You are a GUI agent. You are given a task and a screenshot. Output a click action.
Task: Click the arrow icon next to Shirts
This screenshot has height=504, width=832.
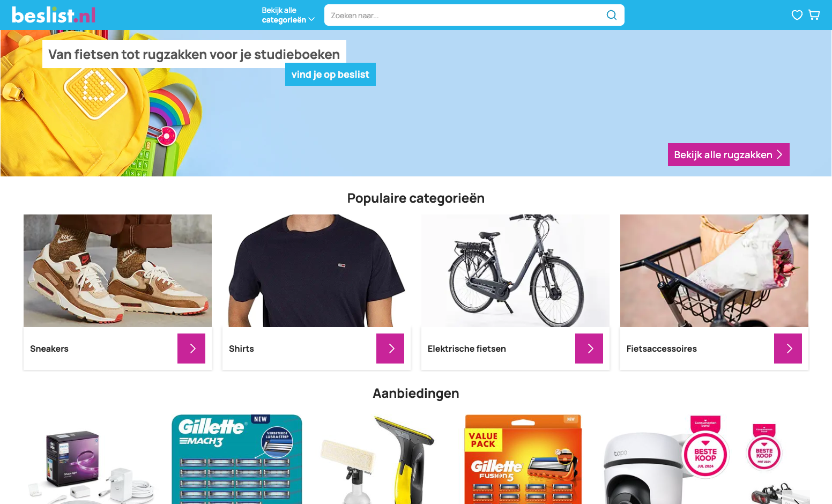tap(390, 349)
